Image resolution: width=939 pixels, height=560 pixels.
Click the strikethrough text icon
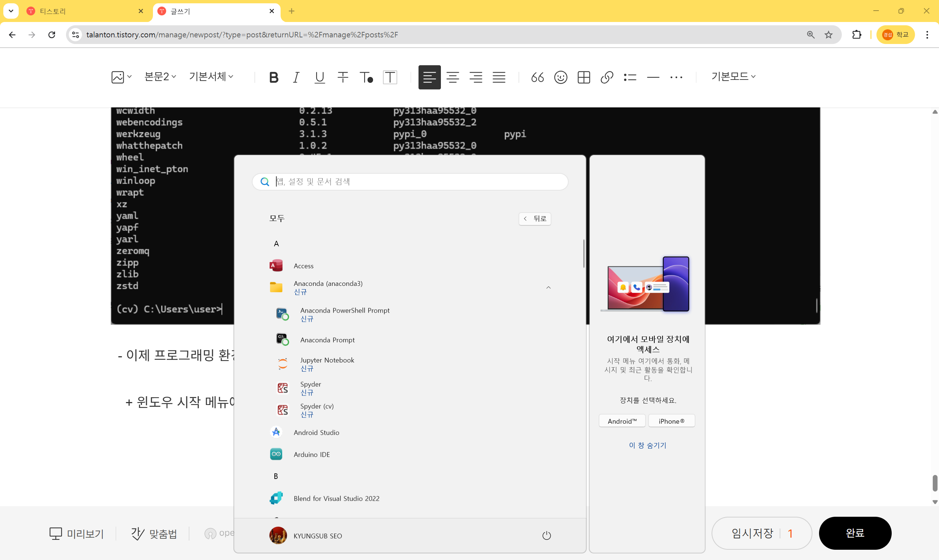343,77
